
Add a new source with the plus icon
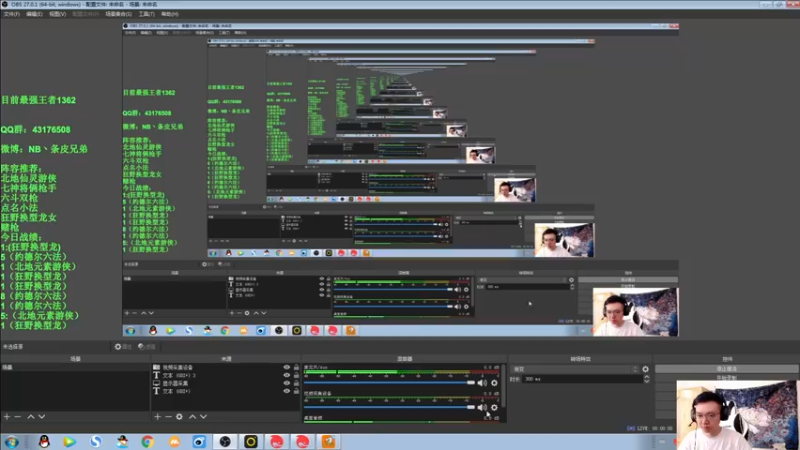pos(158,417)
